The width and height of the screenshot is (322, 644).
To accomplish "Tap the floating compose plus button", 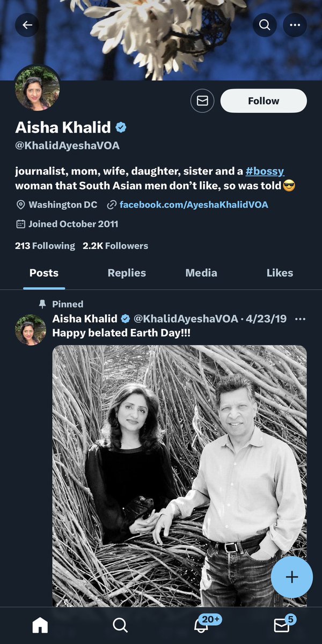I will coord(291,577).
